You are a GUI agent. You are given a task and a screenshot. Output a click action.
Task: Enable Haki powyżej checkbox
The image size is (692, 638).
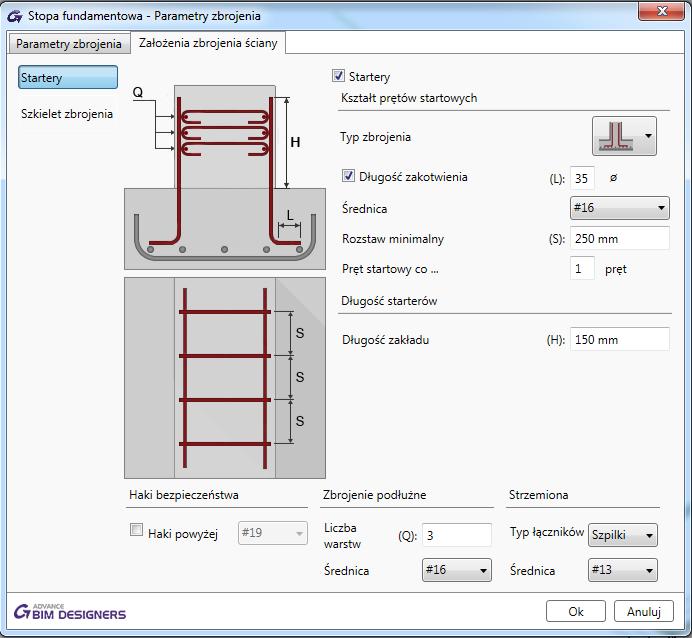pos(136,529)
